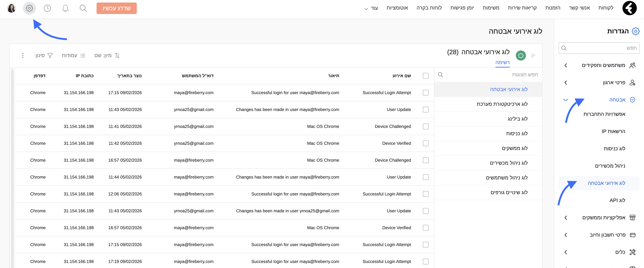Check the first Device Challenged row checkbox
Screen dimensions: 644x268
[426, 126]
